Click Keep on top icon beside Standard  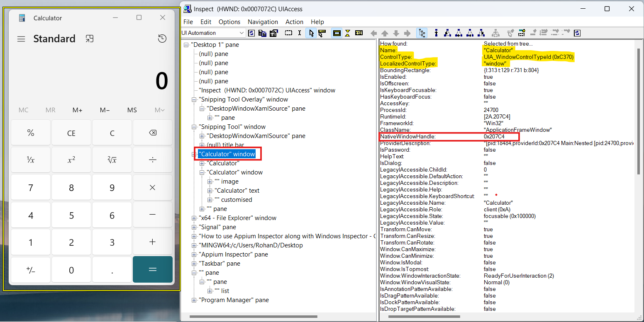pyautogui.click(x=90, y=39)
